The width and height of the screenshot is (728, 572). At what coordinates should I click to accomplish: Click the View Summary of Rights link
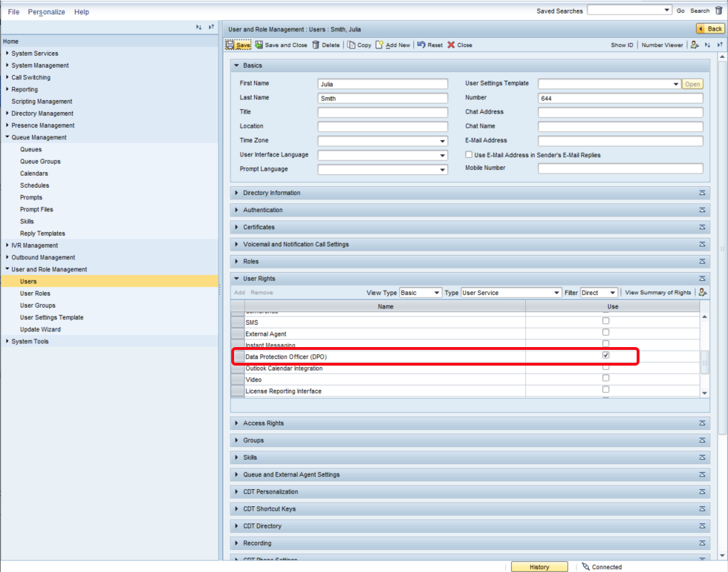[658, 293]
